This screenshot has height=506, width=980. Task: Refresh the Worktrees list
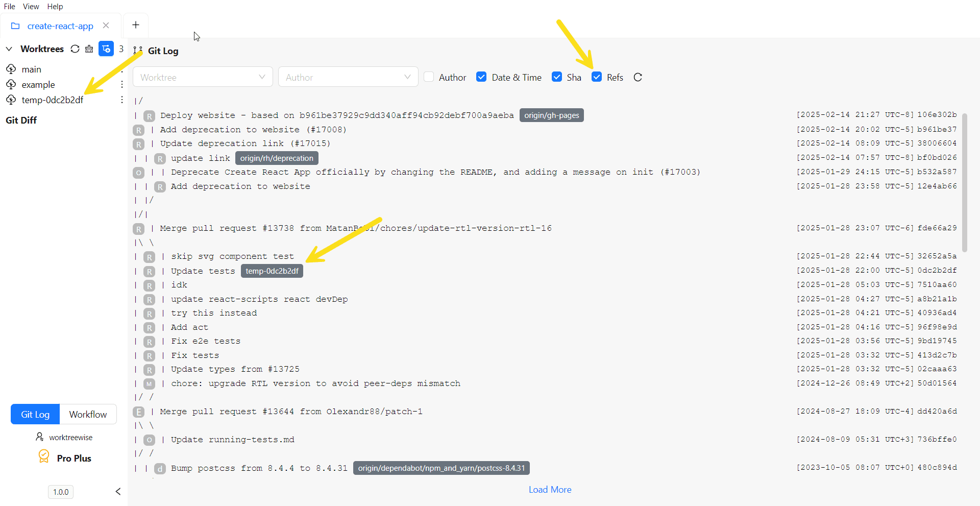tap(75, 49)
